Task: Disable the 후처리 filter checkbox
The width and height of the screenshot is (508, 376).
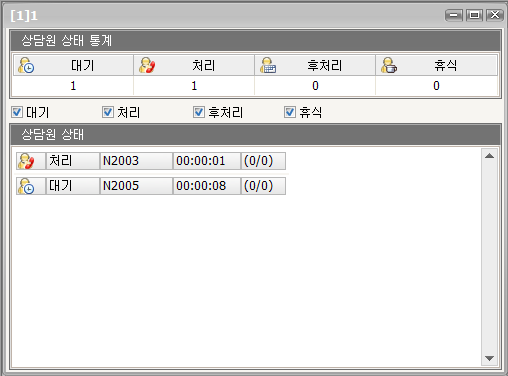Action: point(199,112)
